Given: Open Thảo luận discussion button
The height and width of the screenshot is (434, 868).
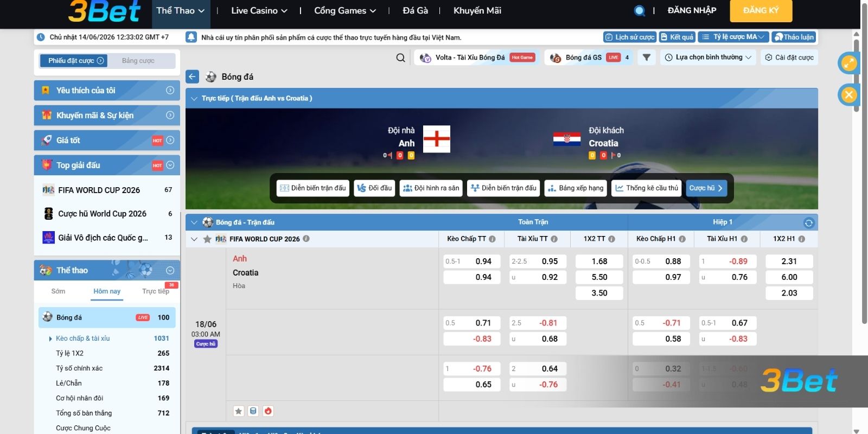Looking at the screenshot, I should click(x=794, y=37).
